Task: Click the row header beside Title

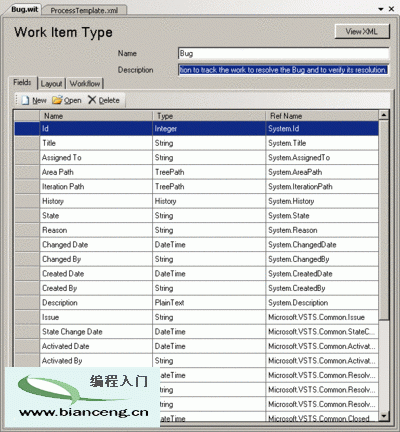Action: pyautogui.click(x=27, y=143)
